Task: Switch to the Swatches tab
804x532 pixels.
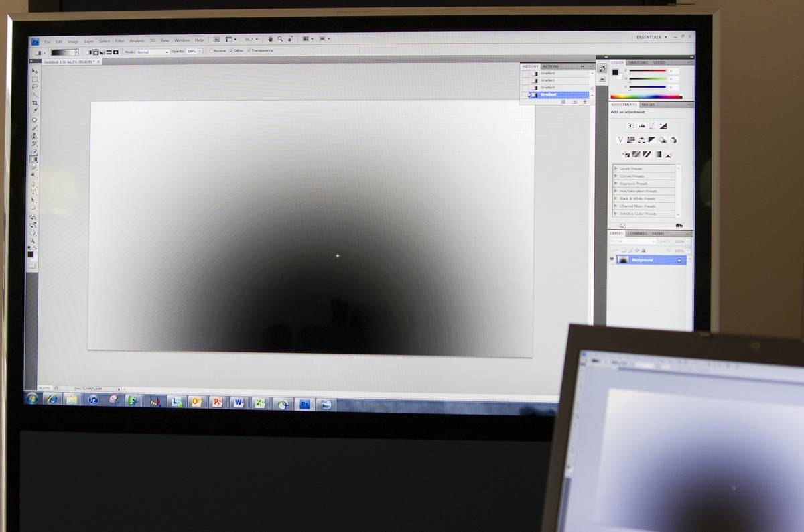Action: click(639, 62)
